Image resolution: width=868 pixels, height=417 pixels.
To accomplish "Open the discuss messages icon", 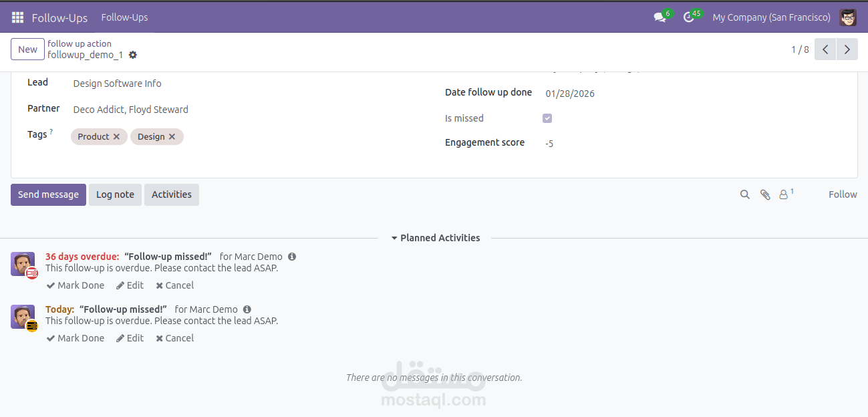I will tap(660, 18).
